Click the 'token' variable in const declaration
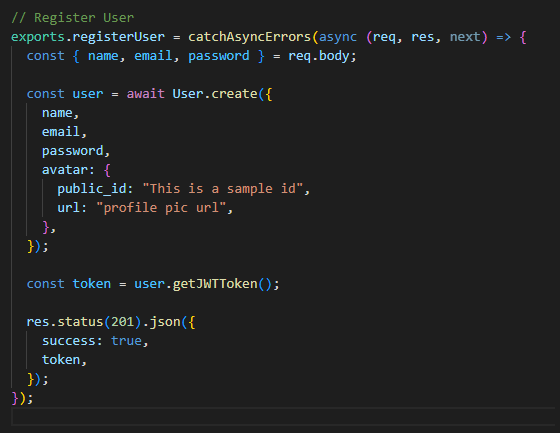This screenshot has height=433, width=560. click(x=91, y=284)
